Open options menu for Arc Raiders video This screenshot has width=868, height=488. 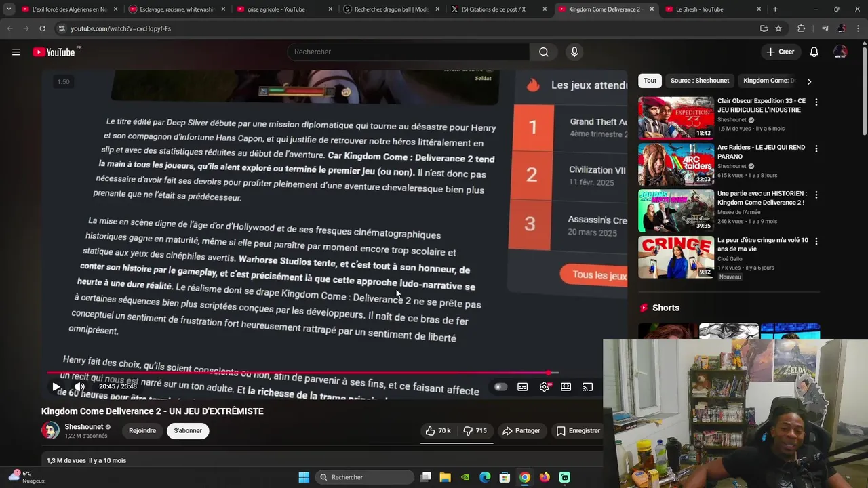(816, 148)
